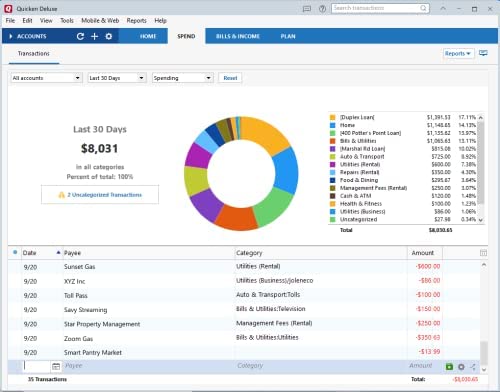This screenshot has height=392, width=500.
Task: Open the Spending type dropdown
Action: point(182,78)
